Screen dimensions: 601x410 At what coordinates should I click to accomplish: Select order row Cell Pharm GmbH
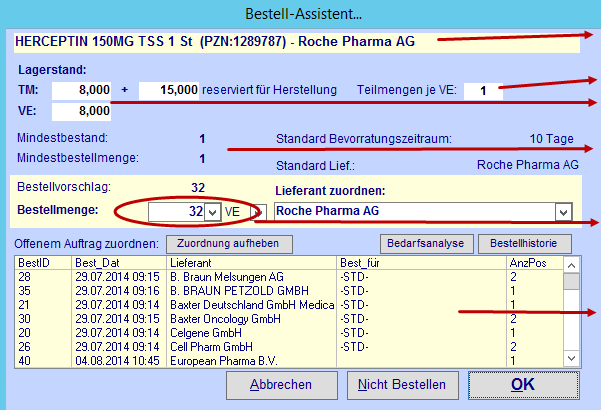pyautogui.click(x=289, y=347)
